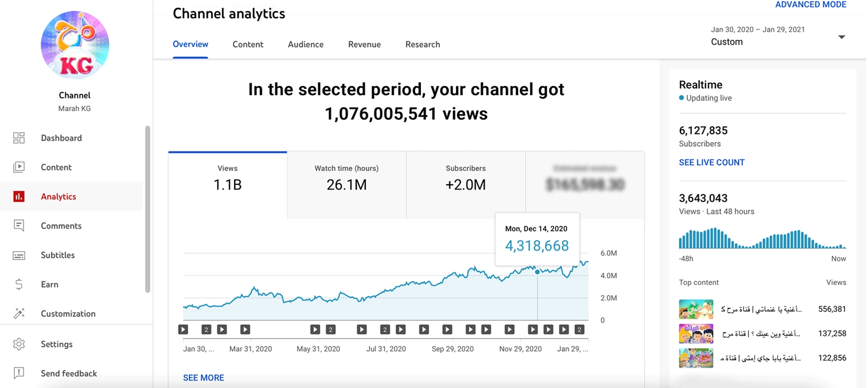Click the Marah KG channel avatar

pyautogui.click(x=75, y=45)
